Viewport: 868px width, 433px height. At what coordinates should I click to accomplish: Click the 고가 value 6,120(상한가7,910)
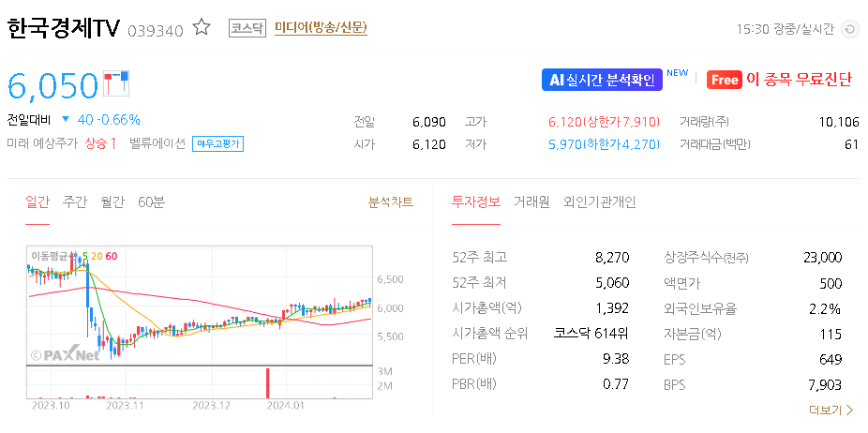604,122
